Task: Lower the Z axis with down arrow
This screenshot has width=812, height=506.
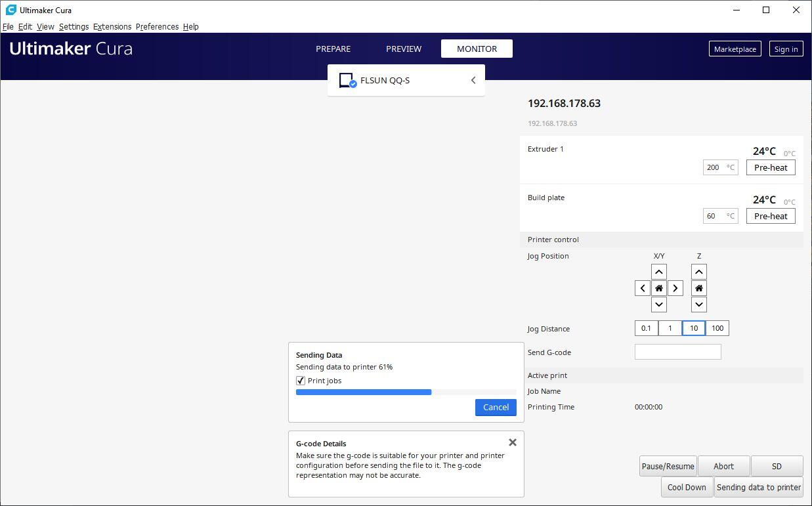Action: 699,305
